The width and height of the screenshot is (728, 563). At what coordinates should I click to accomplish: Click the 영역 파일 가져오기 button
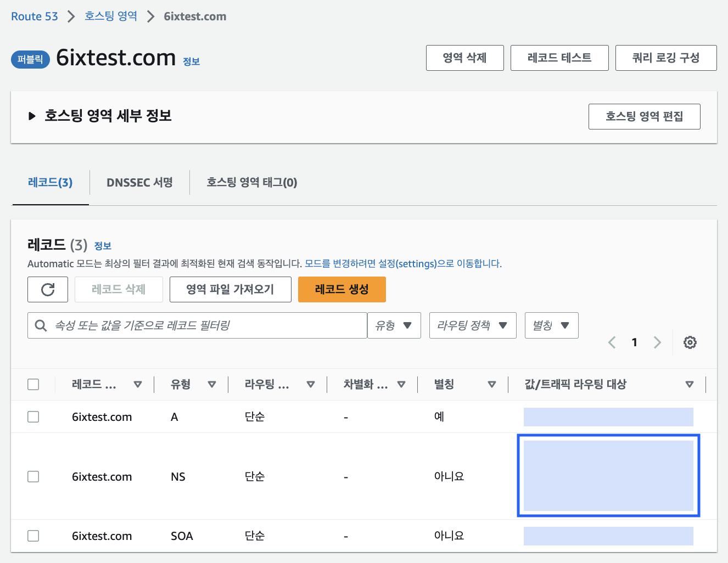pos(231,289)
